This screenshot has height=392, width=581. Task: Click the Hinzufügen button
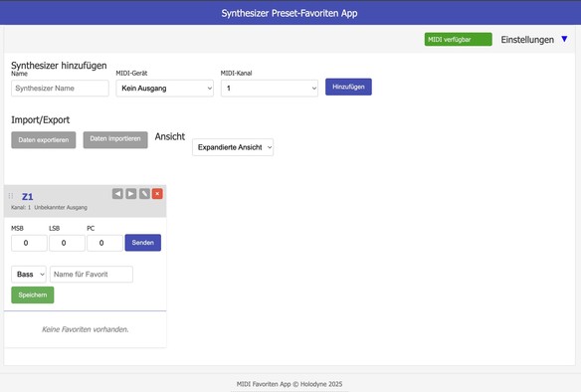pos(348,87)
